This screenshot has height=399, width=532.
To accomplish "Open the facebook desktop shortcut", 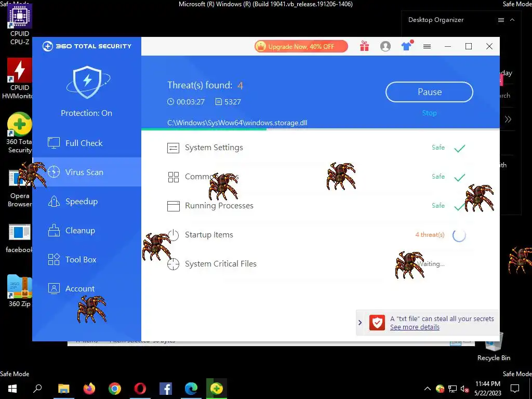I will pyautogui.click(x=20, y=239).
